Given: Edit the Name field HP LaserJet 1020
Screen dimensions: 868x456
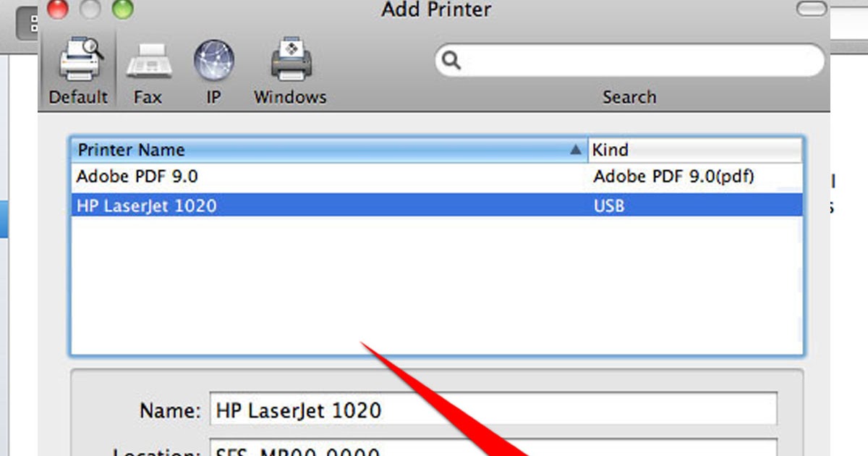Looking at the screenshot, I should tap(493, 410).
